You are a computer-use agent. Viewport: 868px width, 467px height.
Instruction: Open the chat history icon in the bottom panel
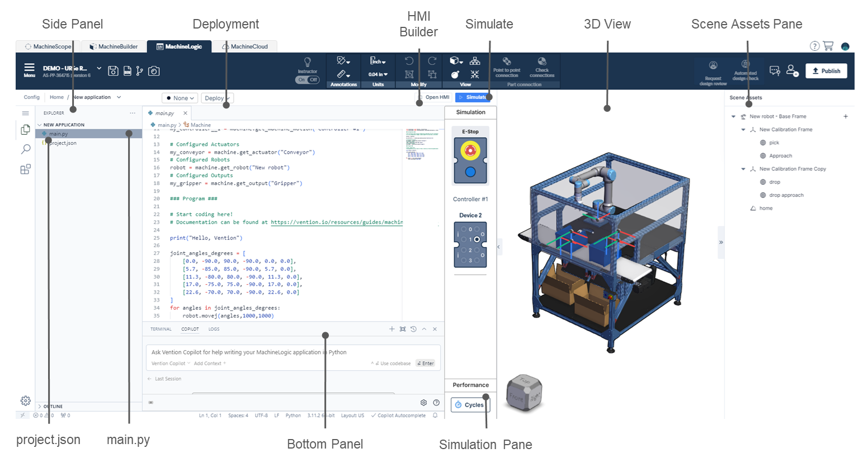413,329
